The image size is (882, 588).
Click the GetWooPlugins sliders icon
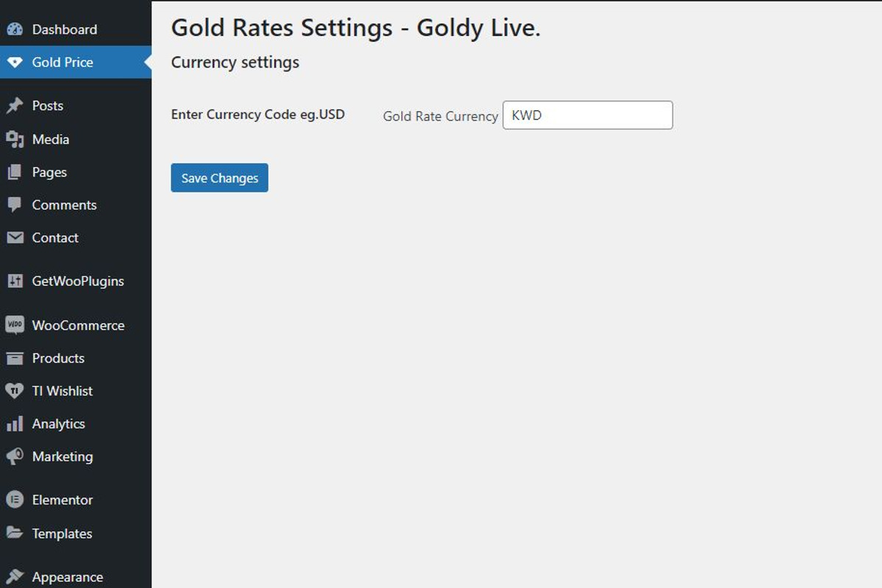(x=15, y=281)
